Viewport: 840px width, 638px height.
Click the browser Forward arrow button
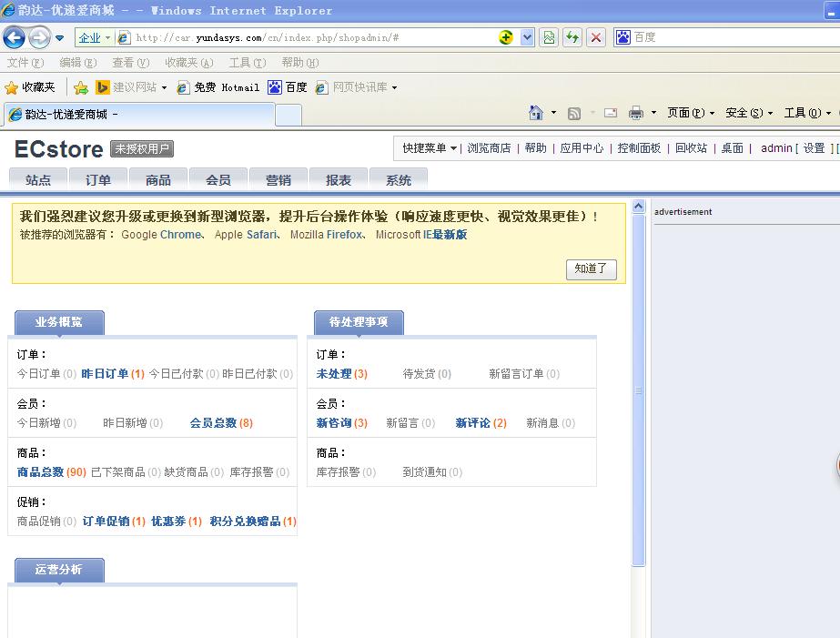point(39,37)
